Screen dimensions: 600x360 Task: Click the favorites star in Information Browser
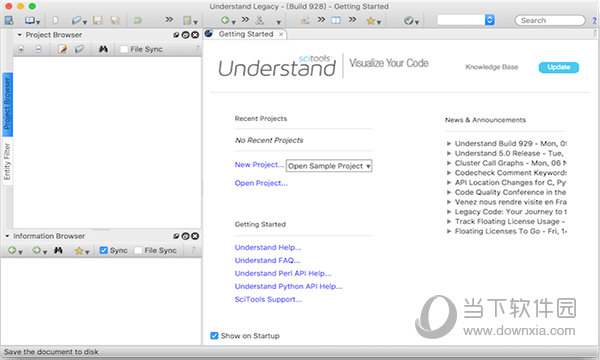tap(79, 251)
